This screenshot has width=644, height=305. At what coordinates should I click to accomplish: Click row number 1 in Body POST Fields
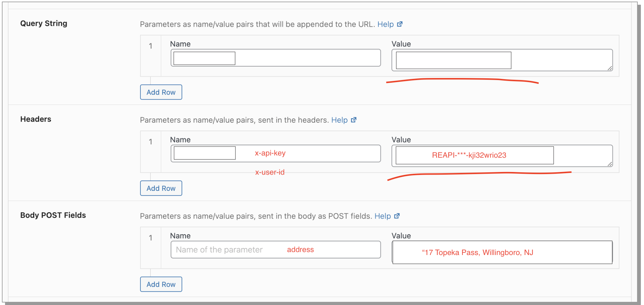[150, 238]
